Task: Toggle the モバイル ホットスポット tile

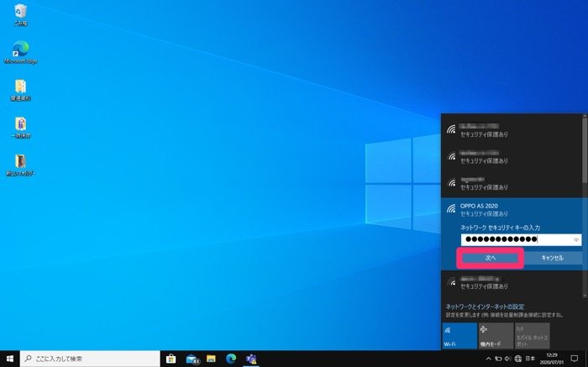Action: (x=532, y=336)
